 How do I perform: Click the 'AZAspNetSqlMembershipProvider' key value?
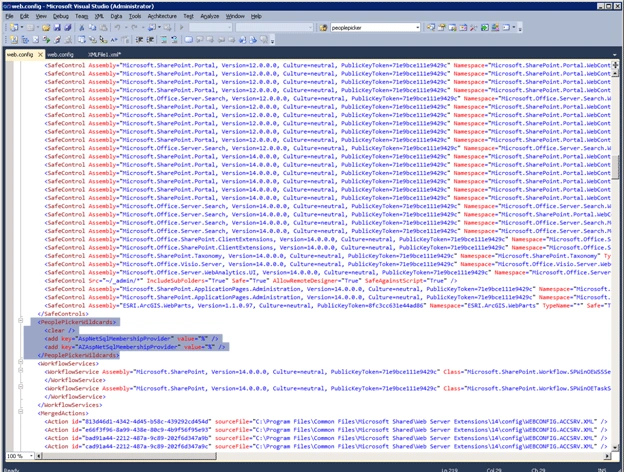pyautogui.click(x=128, y=347)
